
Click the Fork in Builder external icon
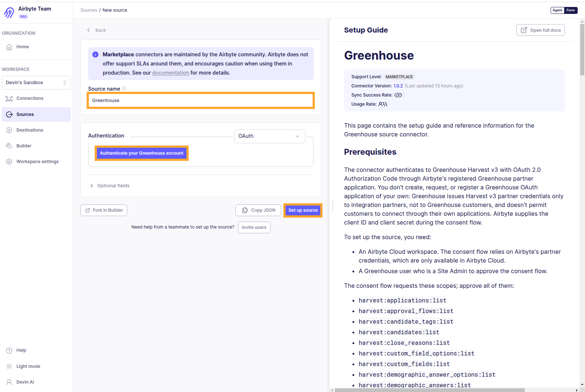click(x=87, y=210)
